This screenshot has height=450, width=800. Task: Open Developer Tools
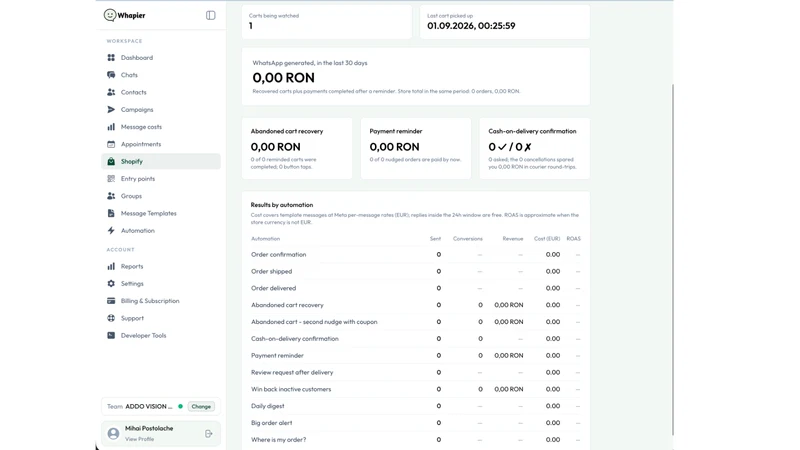pyautogui.click(x=161, y=336)
